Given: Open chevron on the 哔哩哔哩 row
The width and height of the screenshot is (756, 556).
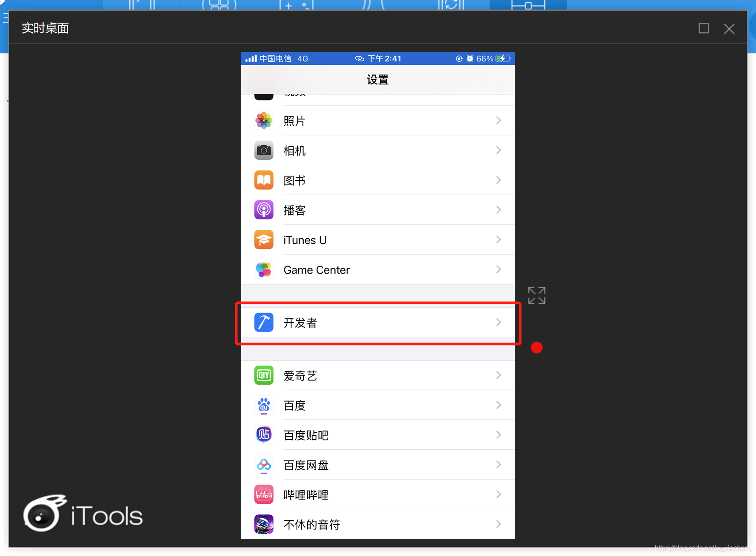Looking at the screenshot, I should coord(499,495).
